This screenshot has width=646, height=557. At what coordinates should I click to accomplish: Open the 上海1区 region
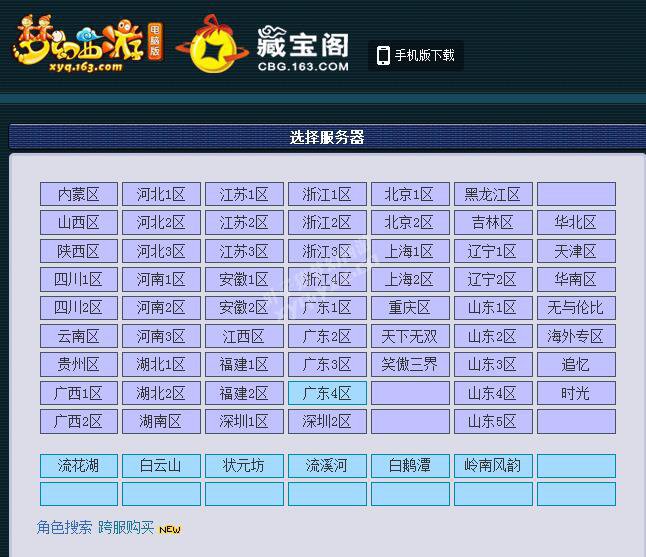pos(410,251)
